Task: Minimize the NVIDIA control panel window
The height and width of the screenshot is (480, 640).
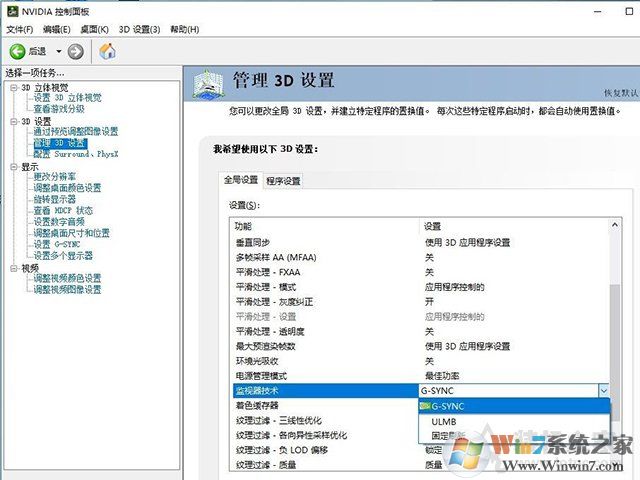Action: [x=598, y=11]
